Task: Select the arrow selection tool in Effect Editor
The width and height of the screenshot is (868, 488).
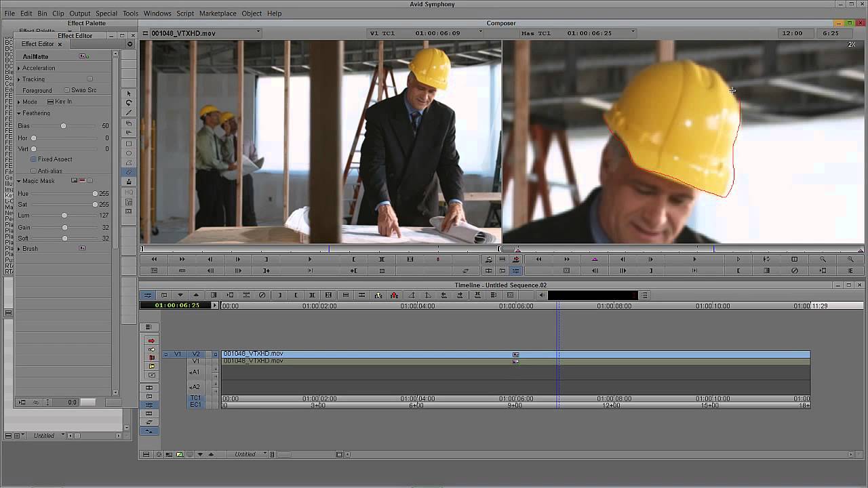Action: tap(129, 94)
